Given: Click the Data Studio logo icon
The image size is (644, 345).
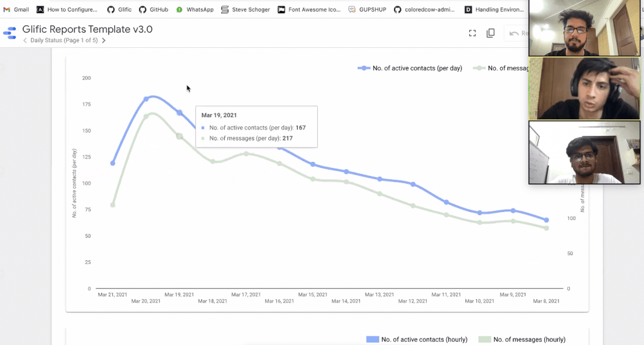Looking at the screenshot, I should point(10,33).
